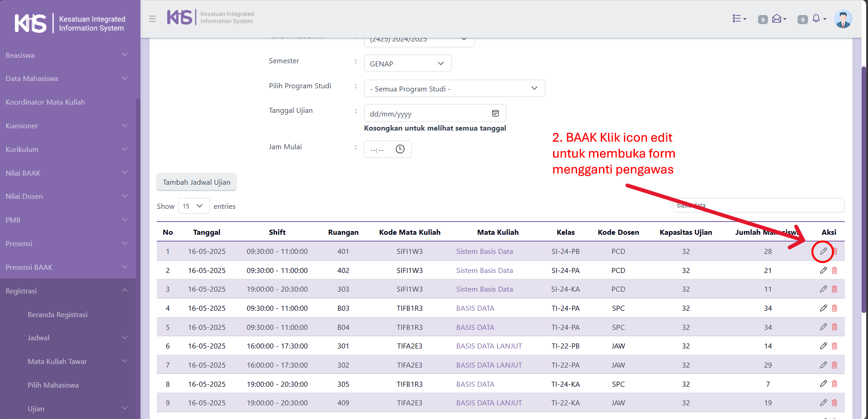The width and height of the screenshot is (868, 419).
Task: Change the Show entries count dropdown
Action: [x=194, y=206]
